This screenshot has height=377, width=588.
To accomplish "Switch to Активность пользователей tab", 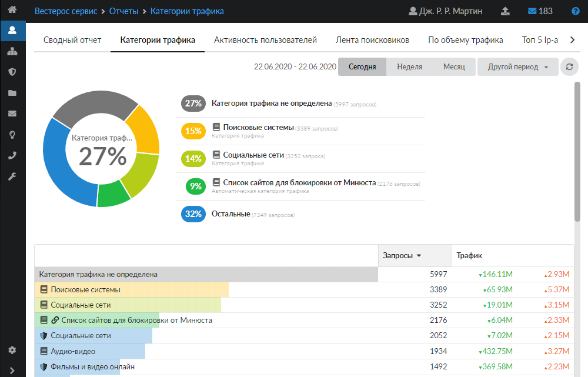I will pyautogui.click(x=265, y=40).
